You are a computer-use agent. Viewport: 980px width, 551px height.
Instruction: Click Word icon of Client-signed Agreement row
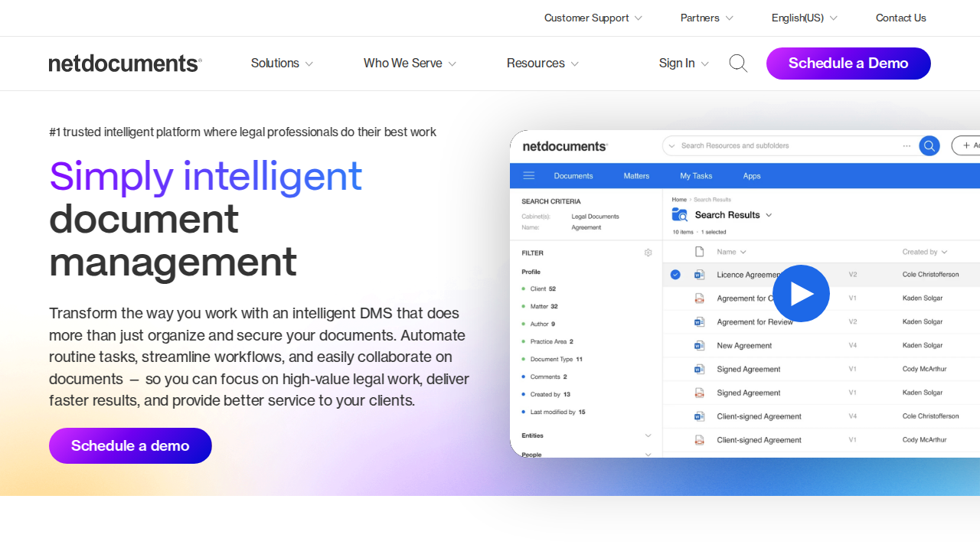click(x=699, y=417)
